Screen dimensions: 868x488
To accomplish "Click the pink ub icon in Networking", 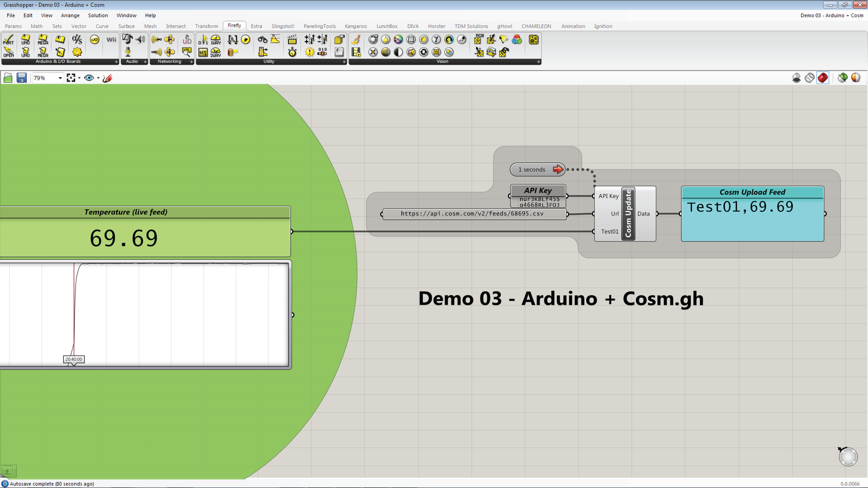I will (x=187, y=39).
